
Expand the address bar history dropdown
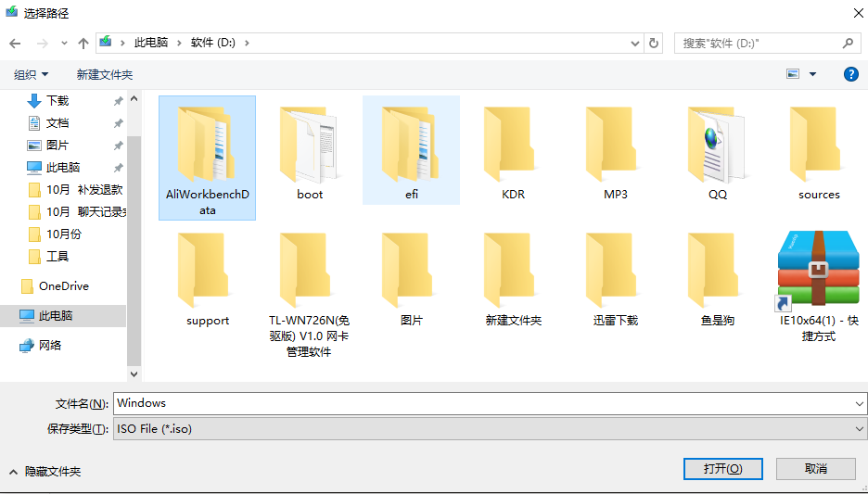coord(635,44)
